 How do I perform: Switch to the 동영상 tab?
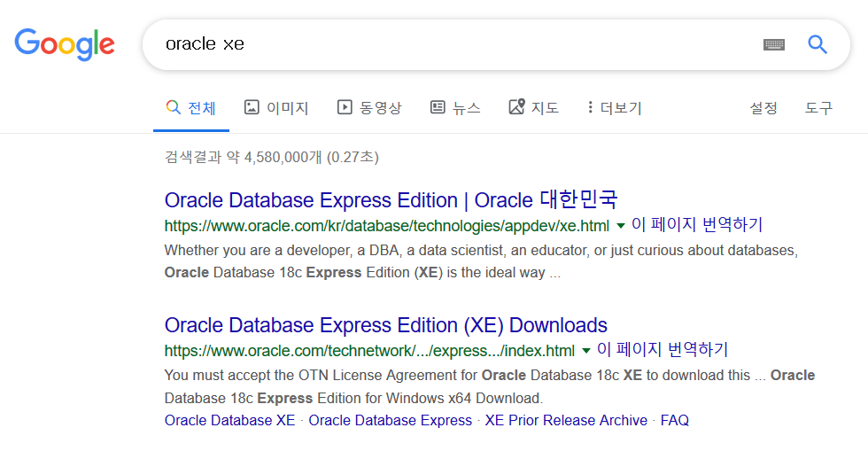click(x=369, y=107)
